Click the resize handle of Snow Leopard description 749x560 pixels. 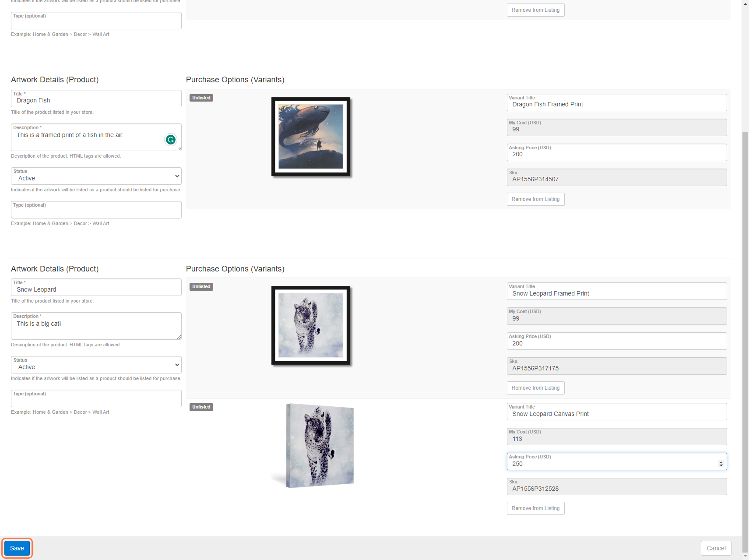179,337
